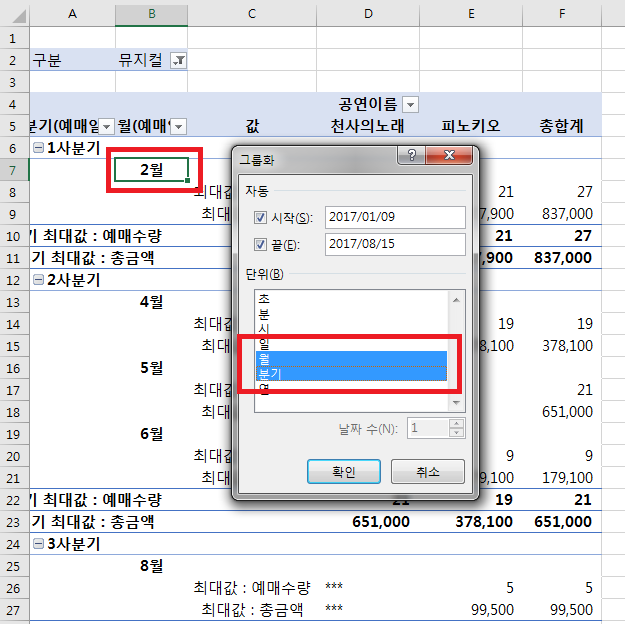This screenshot has width=625, height=624.
Task: Click the start date field 2017/01/09
Action: click(x=394, y=218)
